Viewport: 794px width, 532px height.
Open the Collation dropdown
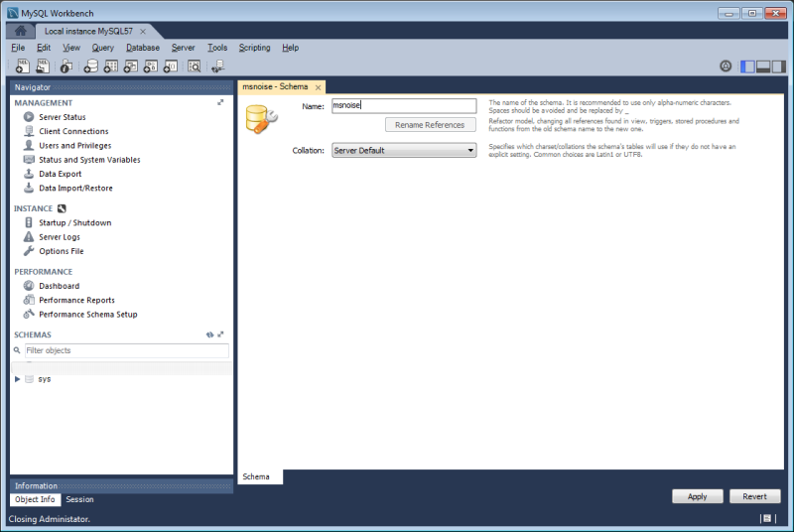pyautogui.click(x=404, y=150)
